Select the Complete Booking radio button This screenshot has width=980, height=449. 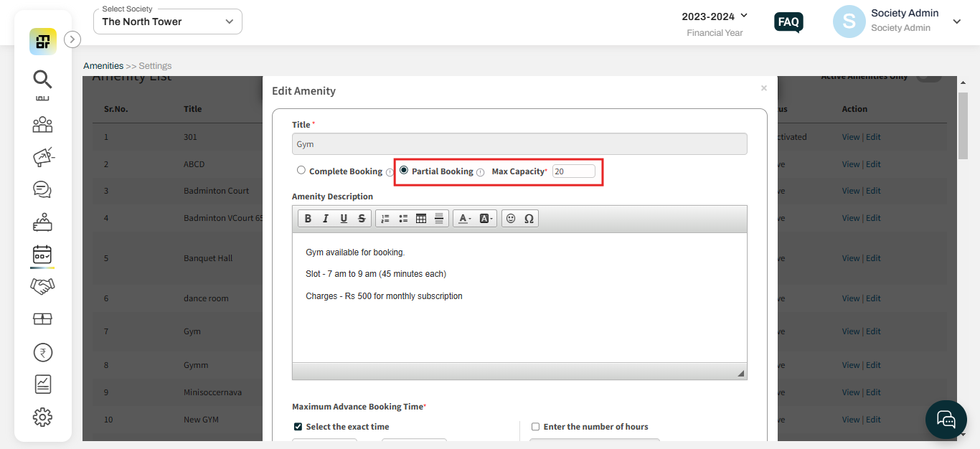point(301,170)
